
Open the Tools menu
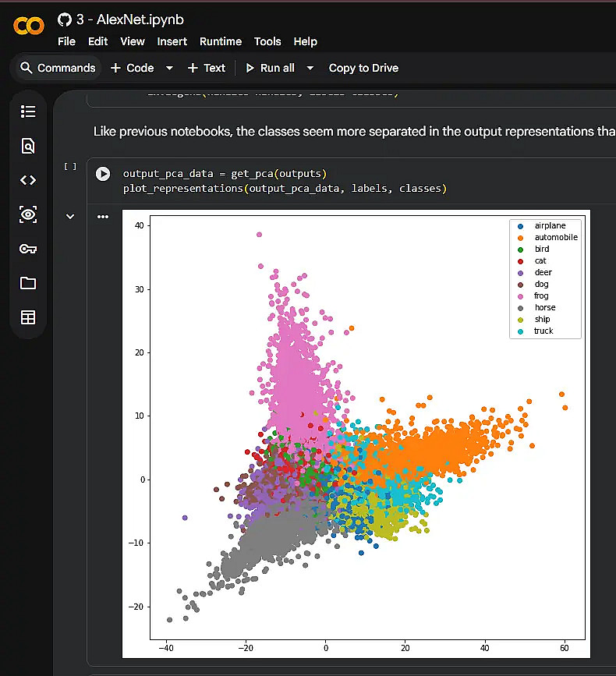267,41
